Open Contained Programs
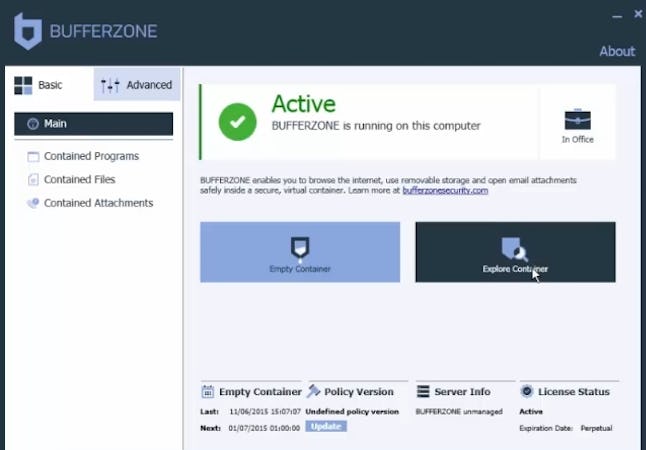646x450 pixels. click(91, 156)
